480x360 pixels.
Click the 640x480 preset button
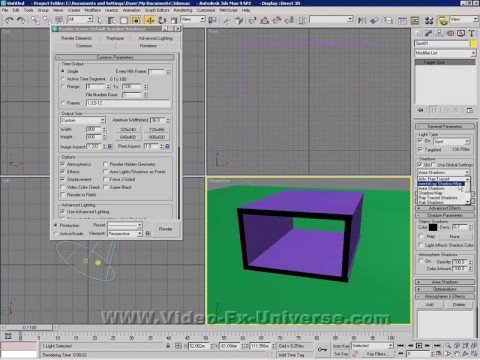(128, 137)
